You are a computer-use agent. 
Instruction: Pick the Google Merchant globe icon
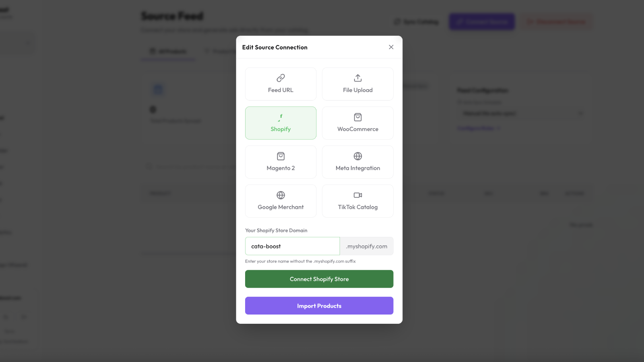coord(281,195)
